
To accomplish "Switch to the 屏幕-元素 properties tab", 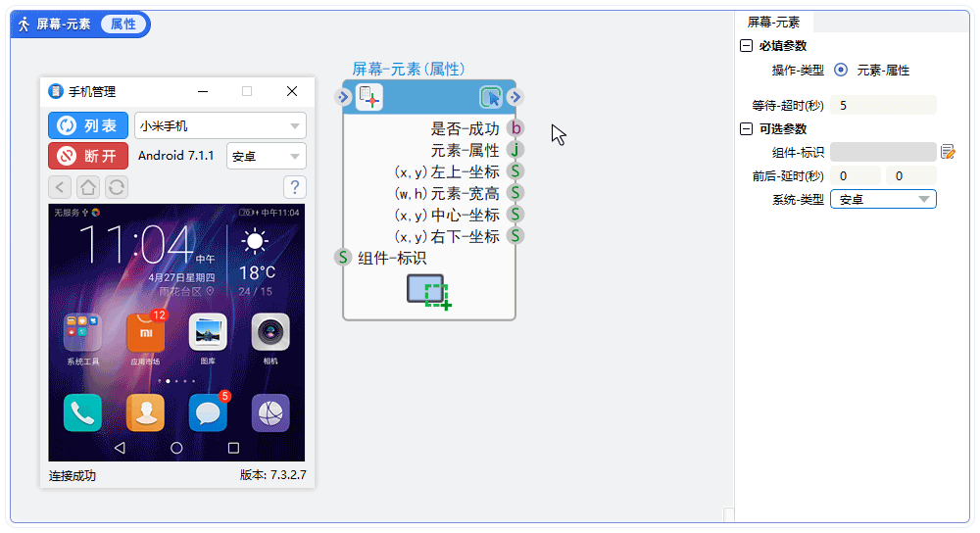I will pyautogui.click(x=774, y=23).
